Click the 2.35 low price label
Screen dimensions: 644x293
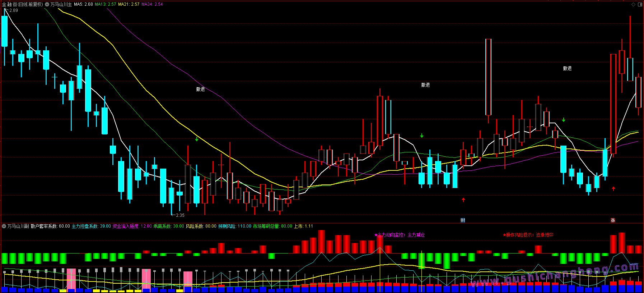(180, 215)
